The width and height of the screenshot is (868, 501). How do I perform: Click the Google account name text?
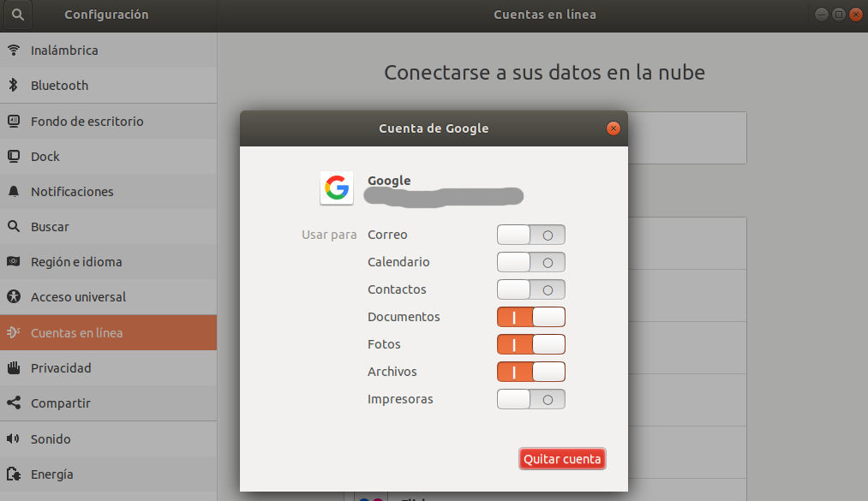389,180
